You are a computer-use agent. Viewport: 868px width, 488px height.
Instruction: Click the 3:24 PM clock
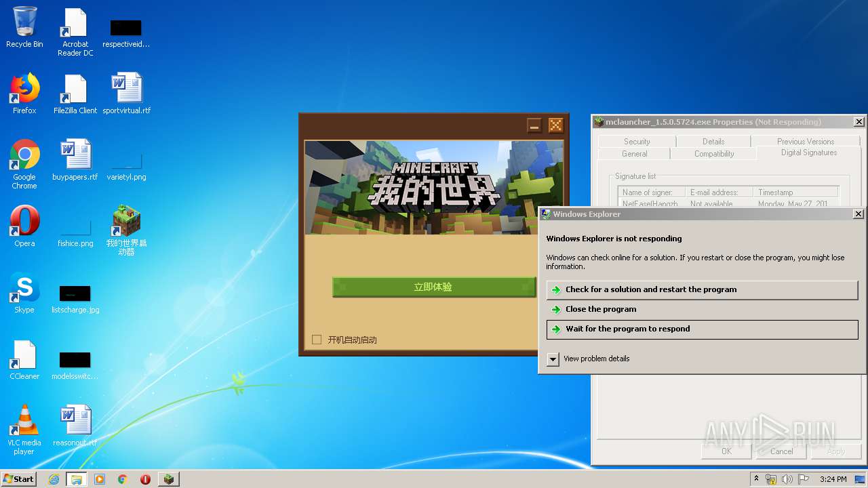tap(833, 479)
